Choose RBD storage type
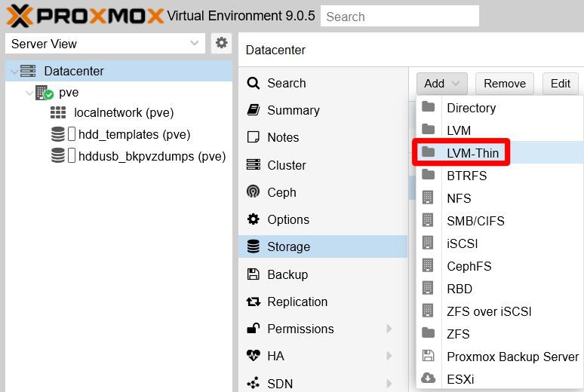Image resolution: width=584 pixels, height=392 pixels. coord(499,289)
